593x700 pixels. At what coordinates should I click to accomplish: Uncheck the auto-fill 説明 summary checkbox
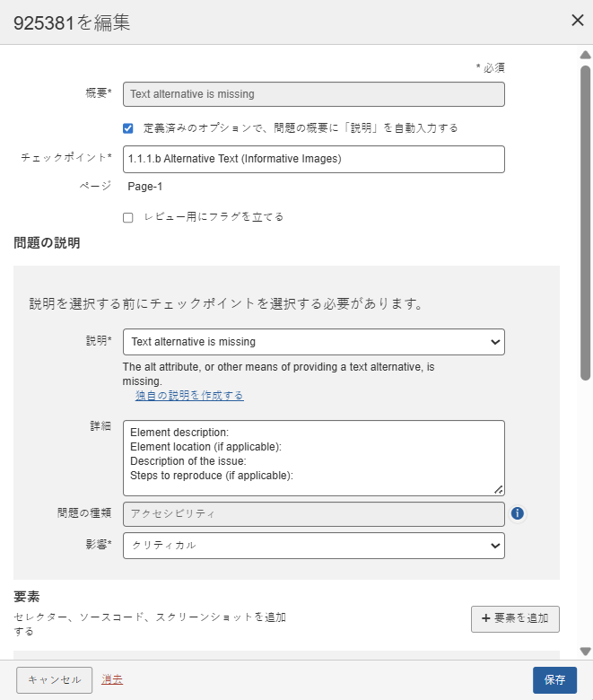[x=128, y=128]
